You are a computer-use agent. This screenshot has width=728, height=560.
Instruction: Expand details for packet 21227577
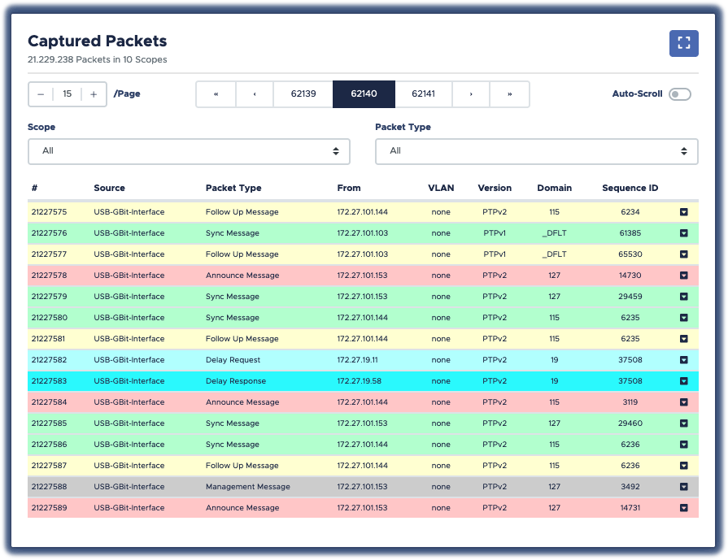pos(683,254)
